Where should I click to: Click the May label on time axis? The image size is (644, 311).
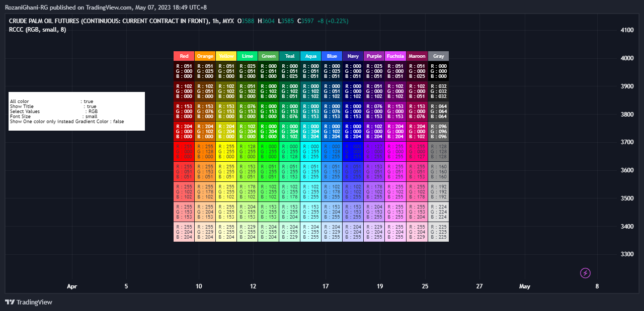coord(525,286)
